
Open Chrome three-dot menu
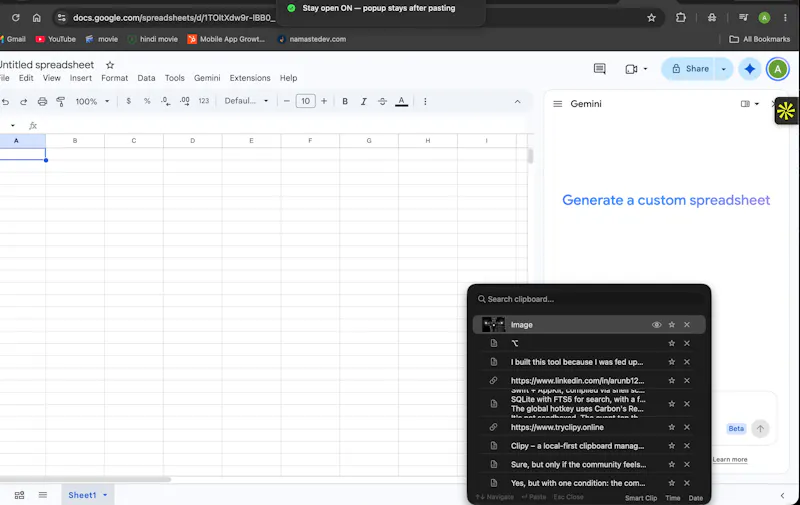pos(785,18)
